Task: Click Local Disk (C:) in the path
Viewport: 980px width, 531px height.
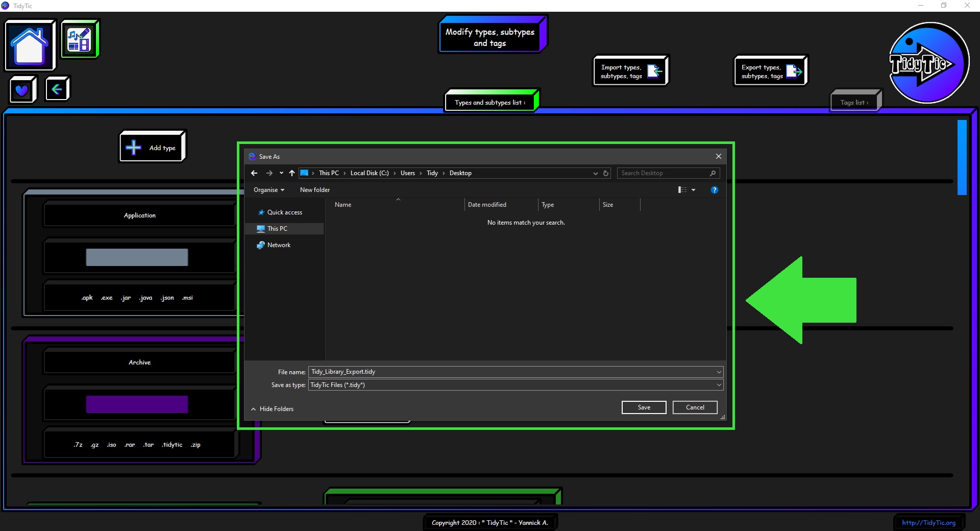Action: click(370, 173)
